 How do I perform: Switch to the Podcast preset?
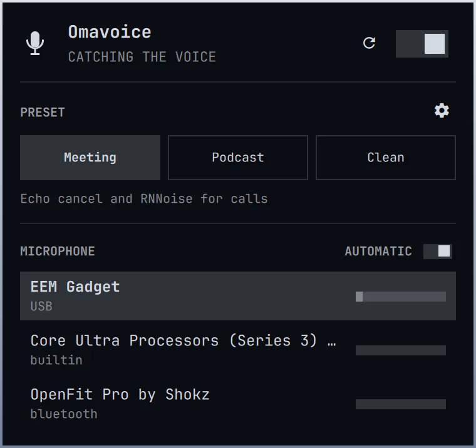click(x=238, y=158)
